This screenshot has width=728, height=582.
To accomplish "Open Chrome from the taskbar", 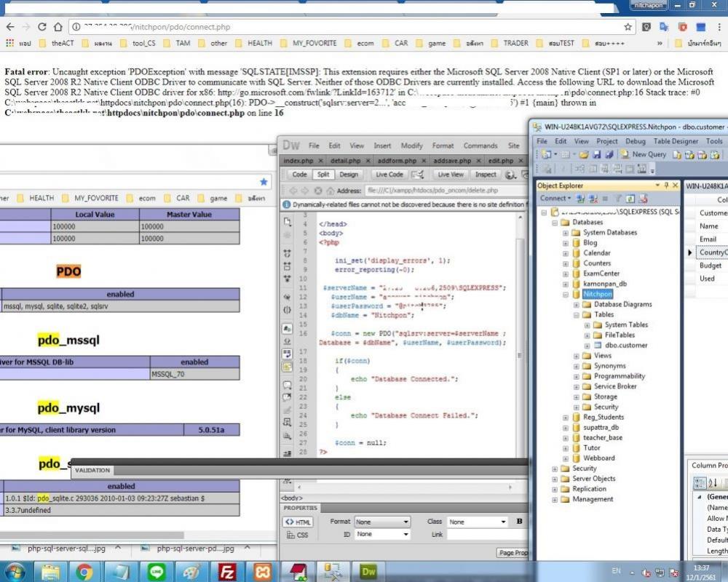I will (84, 571).
